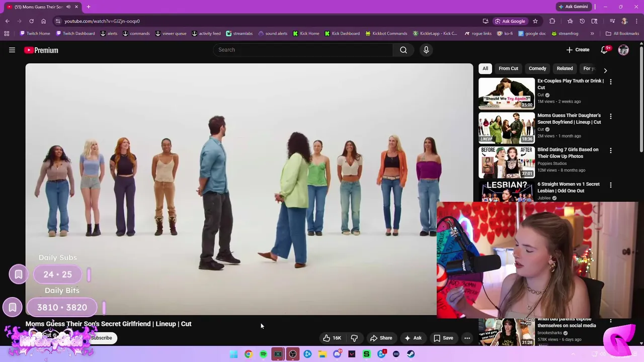This screenshot has height=362, width=644.
Task: Expand hidden bookmarks with double chevron
Action: tap(592, 34)
